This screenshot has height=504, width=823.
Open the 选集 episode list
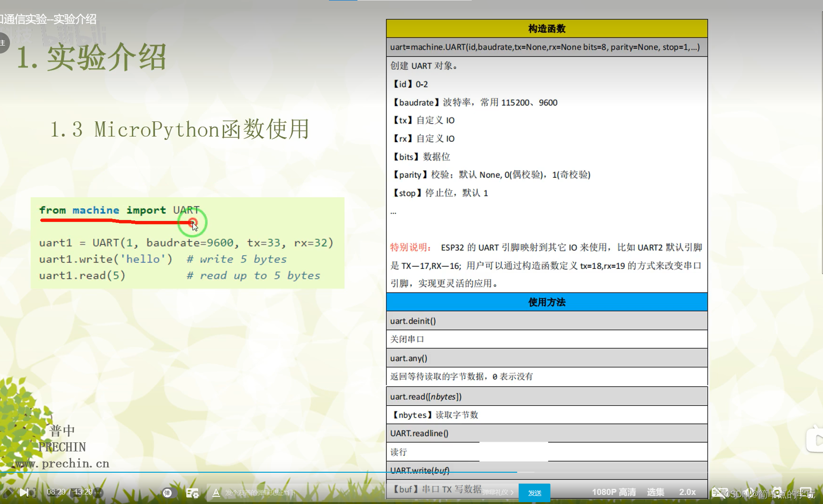[656, 492]
